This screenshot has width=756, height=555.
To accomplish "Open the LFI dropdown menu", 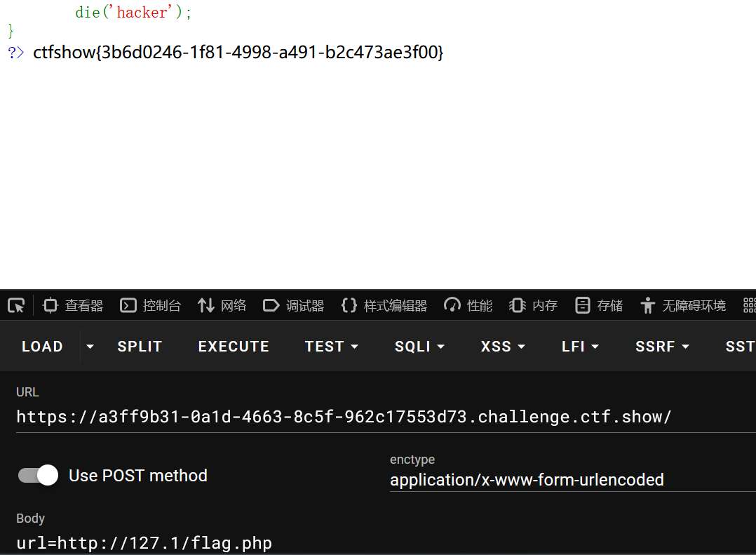I will click(x=580, y=347).
